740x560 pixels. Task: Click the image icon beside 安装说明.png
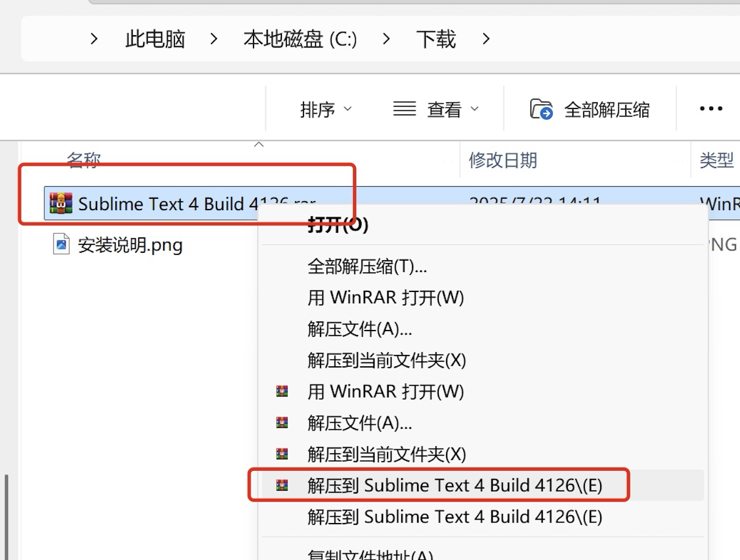tap(61, 244)
